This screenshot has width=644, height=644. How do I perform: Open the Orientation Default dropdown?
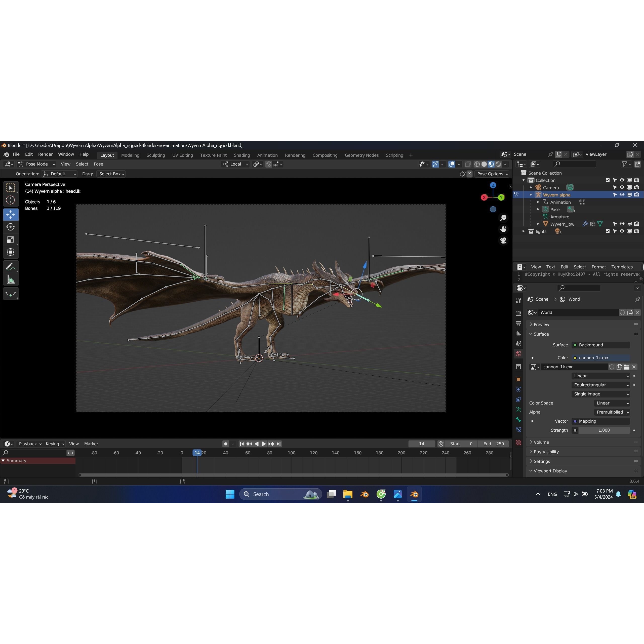click(59, 174)
